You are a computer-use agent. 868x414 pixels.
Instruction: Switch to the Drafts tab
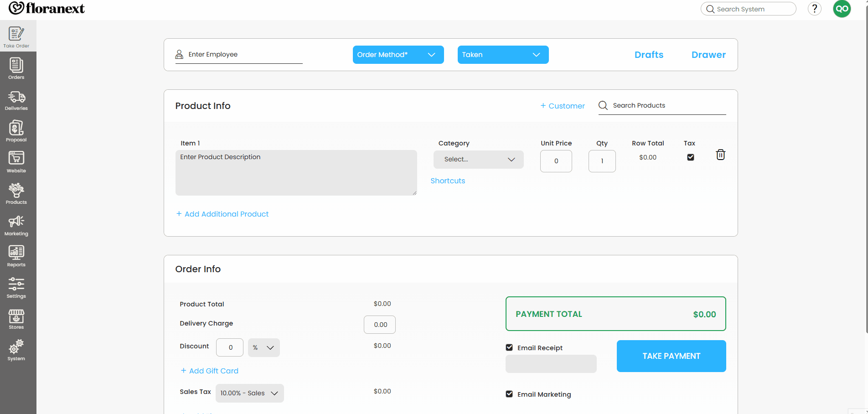[x=649, y=55]
